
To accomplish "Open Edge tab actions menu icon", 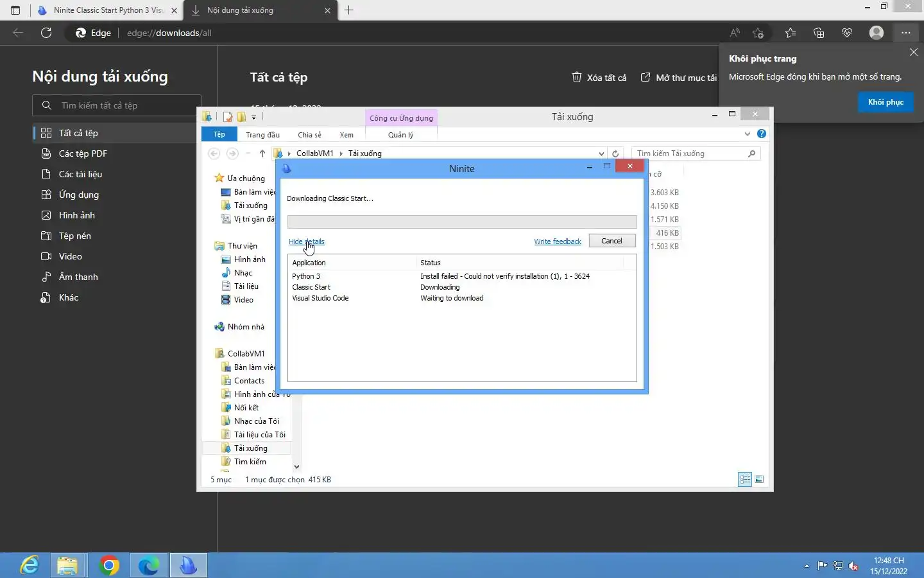I will pos(15,10).
